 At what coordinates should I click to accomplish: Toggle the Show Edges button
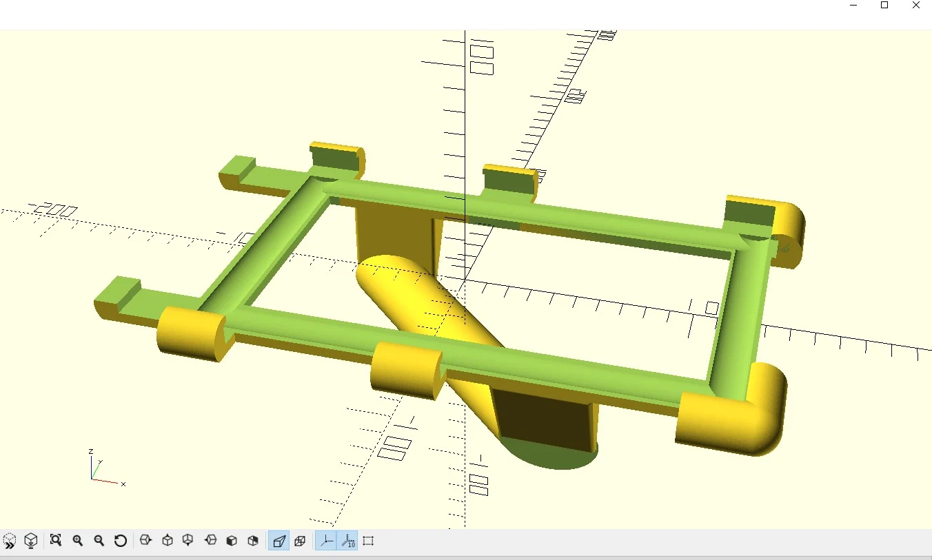[x=368, y=541]
